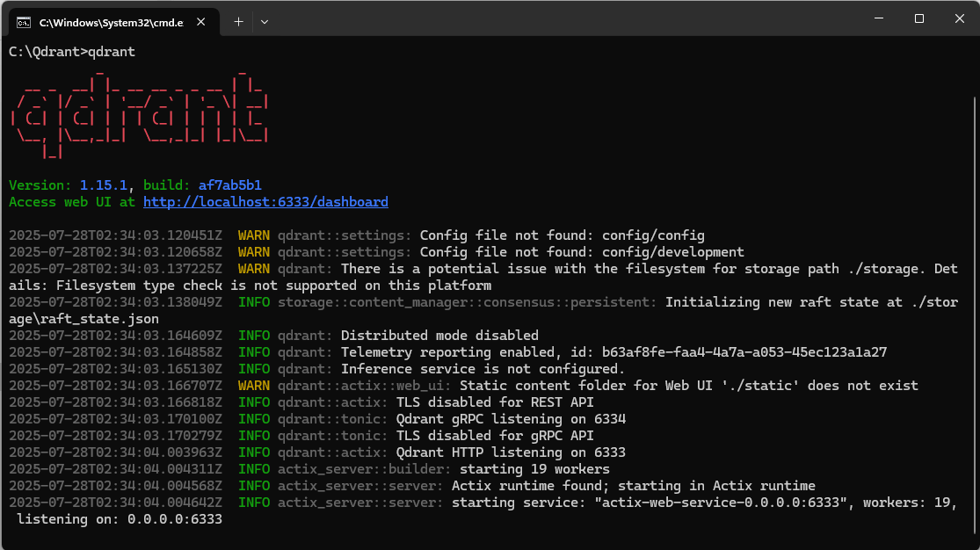The height and width of the screenshot is (550, 980).
Task: Close the terminal window
Action: click(959, 19)
